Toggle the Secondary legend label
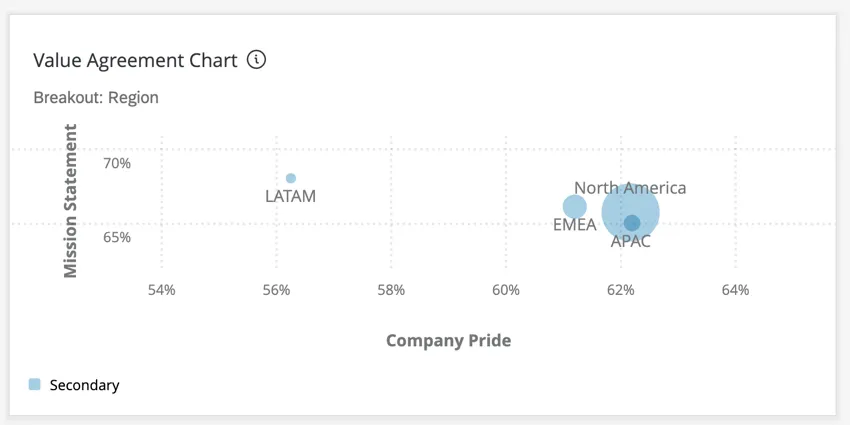This screenshot has width=850, height=425. point(84,385)
